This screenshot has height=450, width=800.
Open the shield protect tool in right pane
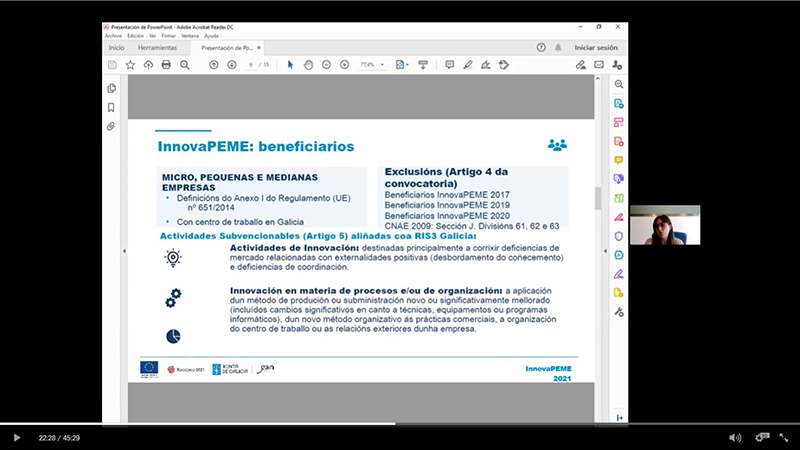click(x=619, y=236)
